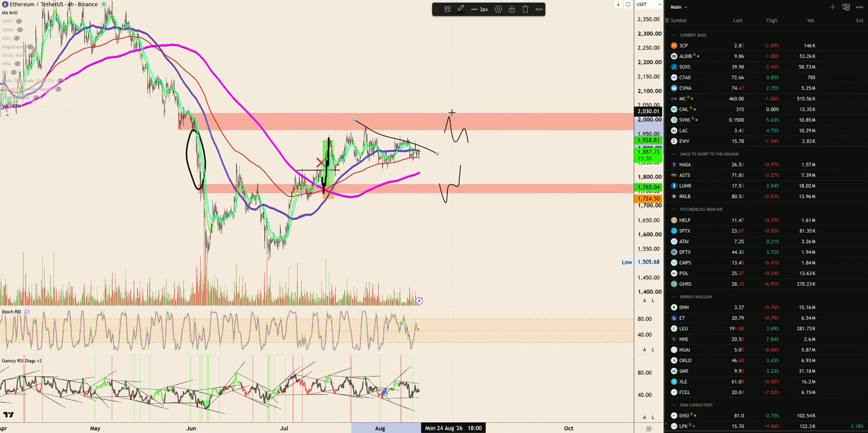The height and width of the screenshot is (433, 868).
Task: Click the Mon 24 Aug '26 time label
Action: [453, 428]
